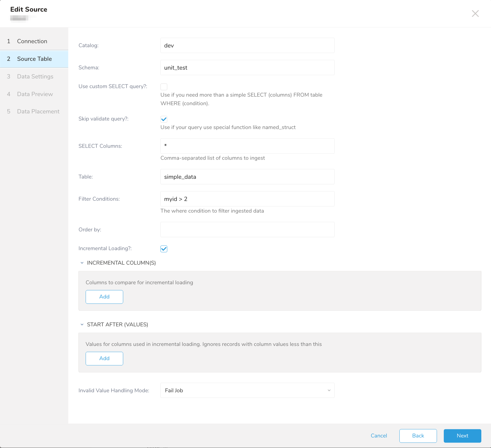This screenshot has width=491, height=448.
Task: Click the empty Order by field
Action: pyautogui.click(x=247, y=230)
